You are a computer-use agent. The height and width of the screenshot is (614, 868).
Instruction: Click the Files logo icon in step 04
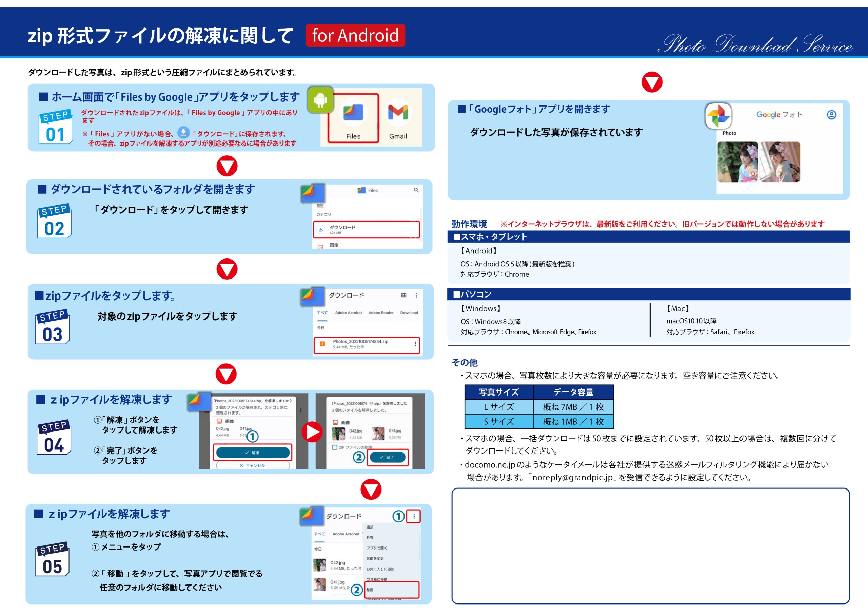(199, 402)
